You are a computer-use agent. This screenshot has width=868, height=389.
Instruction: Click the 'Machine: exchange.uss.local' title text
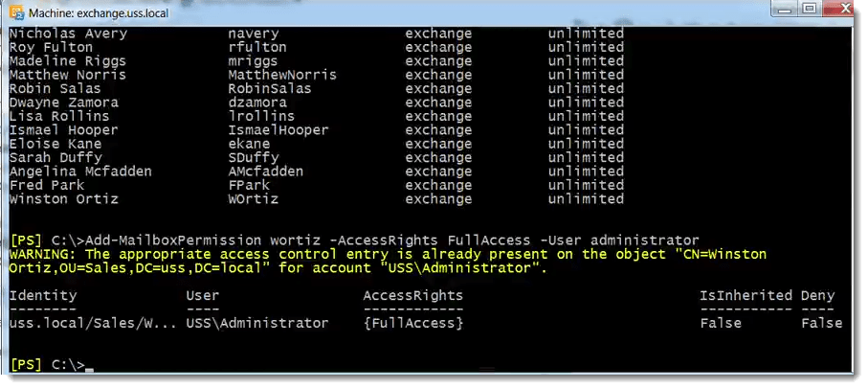(x=99, y=12)
